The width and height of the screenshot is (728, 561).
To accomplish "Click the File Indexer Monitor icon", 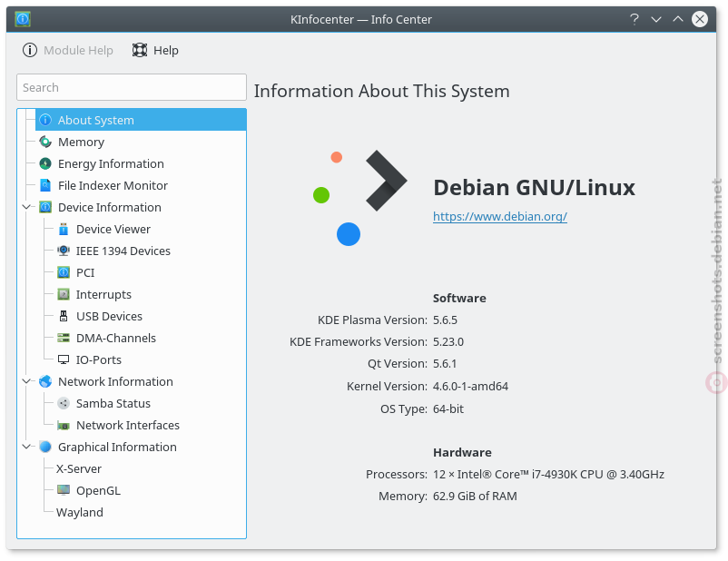I will 45,185.
